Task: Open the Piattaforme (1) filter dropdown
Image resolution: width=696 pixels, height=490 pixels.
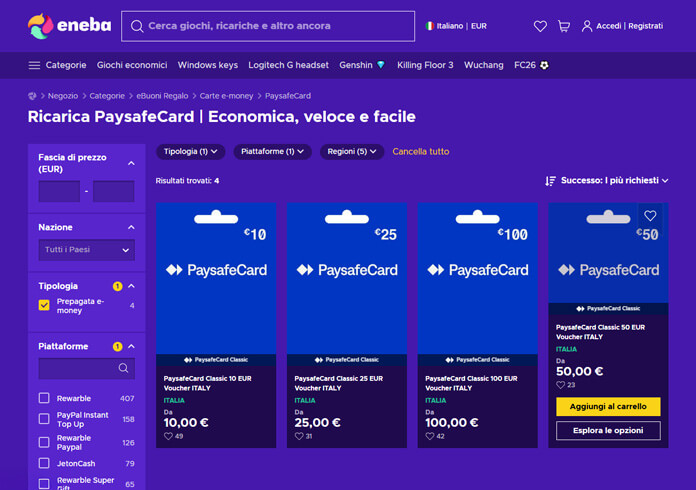Action: click(x=272, y=152)
